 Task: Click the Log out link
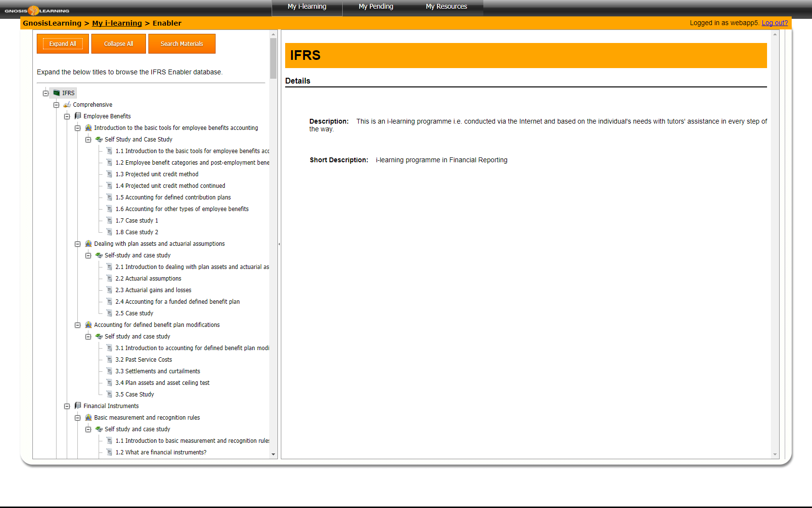coord(774,23)
